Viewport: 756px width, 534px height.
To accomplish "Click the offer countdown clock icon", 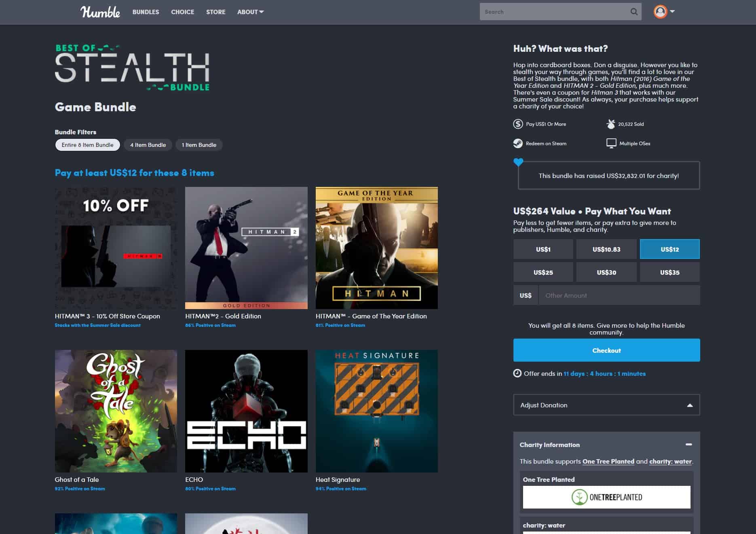I will point(517,373).
